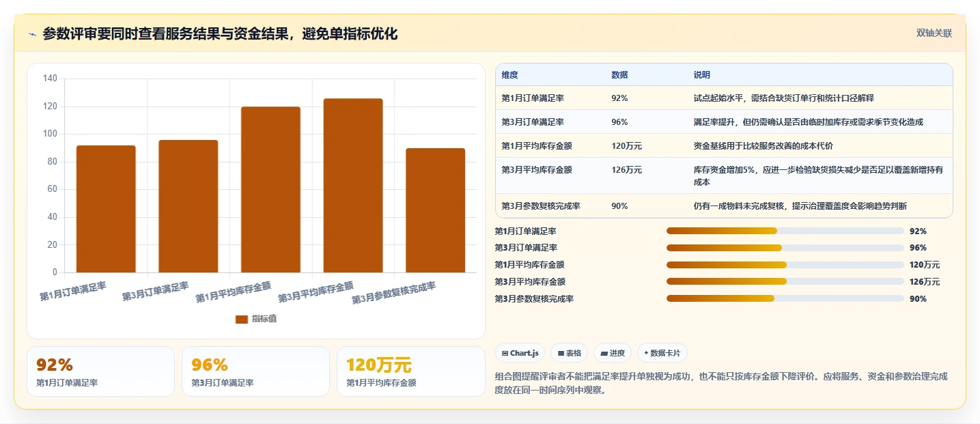Select the 表格 tag chip
The height and width of the screenshot is (424, 980).
(x=569, y=353)
